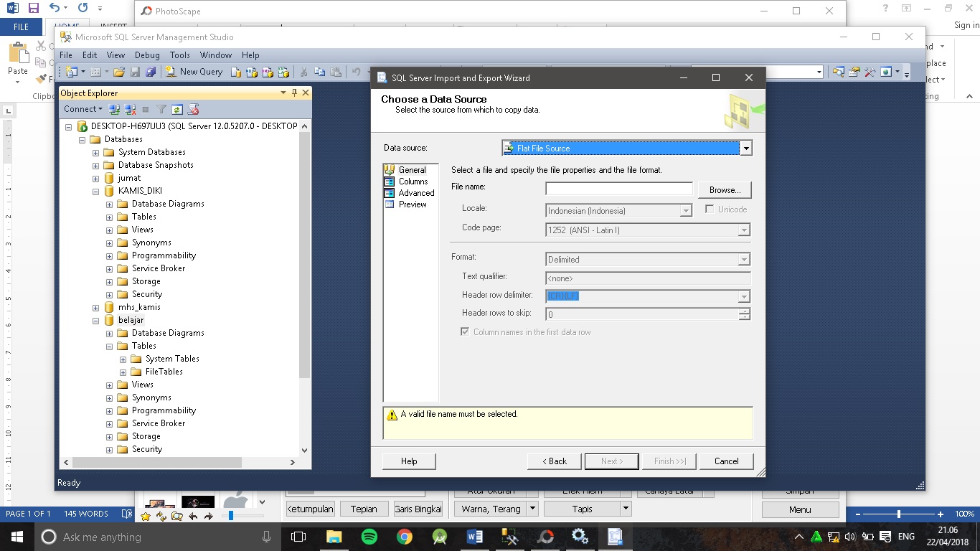Collapse the KAMIS_DIKI database node

click(95, 192)
